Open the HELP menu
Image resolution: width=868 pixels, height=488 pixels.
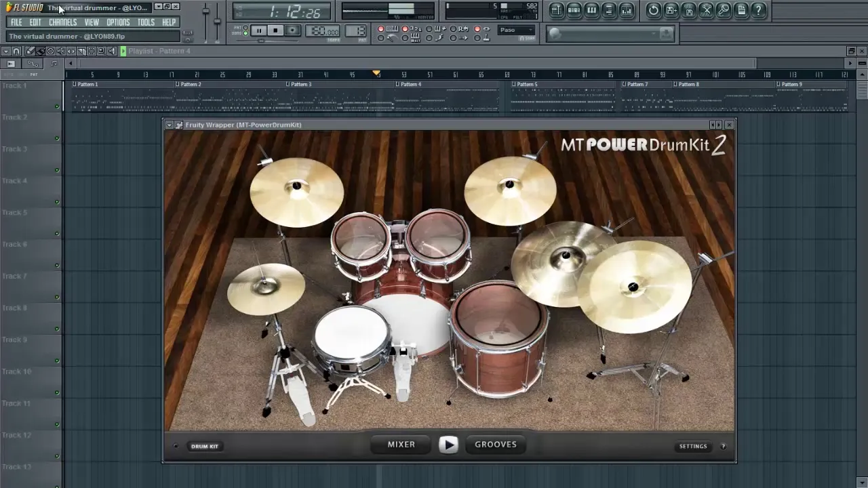(169, 22)
